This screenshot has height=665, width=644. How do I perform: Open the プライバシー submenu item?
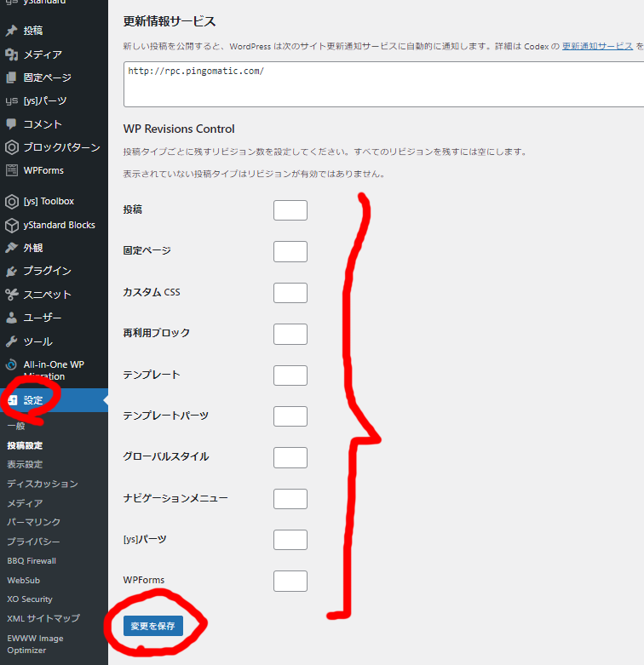point(33,542)
